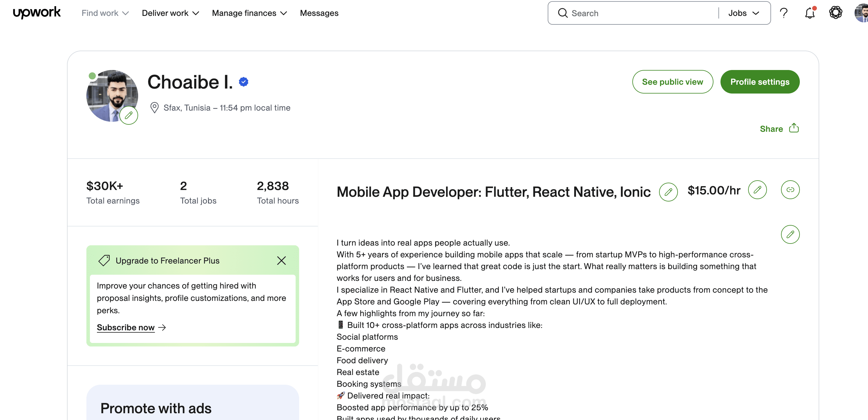Edit the profile overview description

point(790,234)
